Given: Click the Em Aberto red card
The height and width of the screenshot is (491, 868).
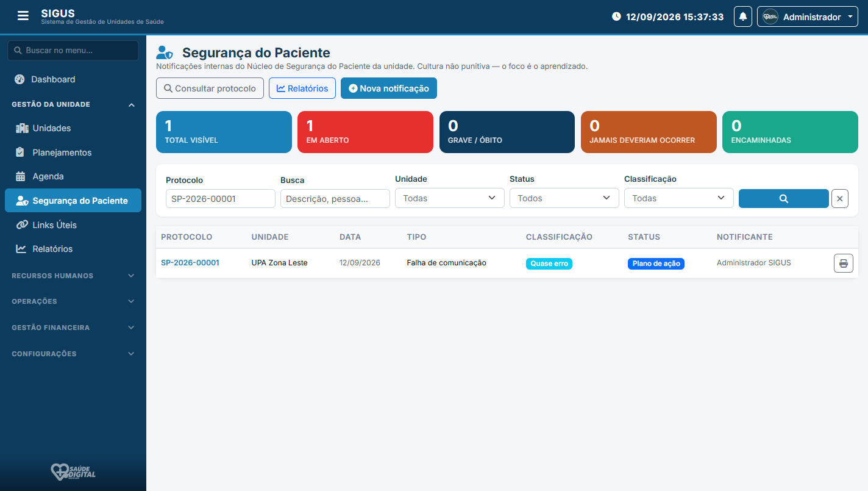Looking at the screenshot, I should 365,132.
